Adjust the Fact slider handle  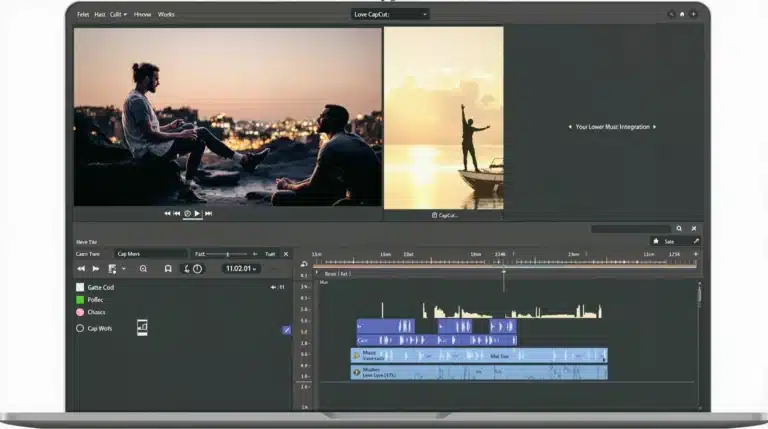pyautogui.click(x=228, y=254)
